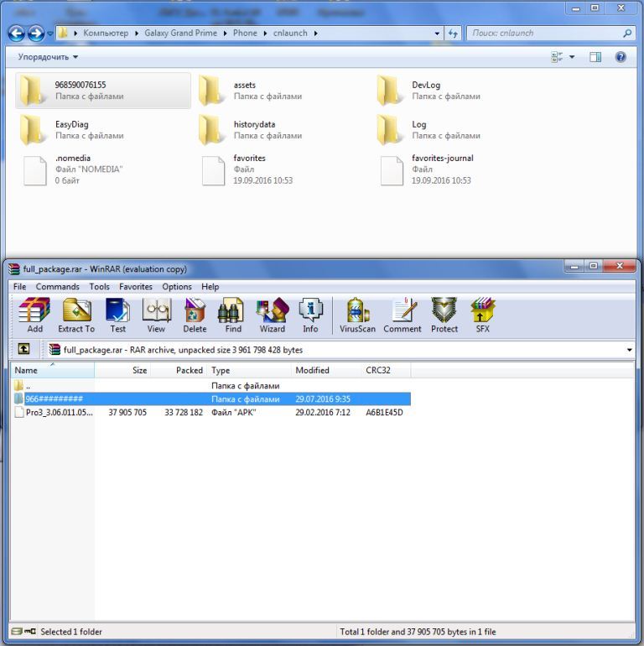This screenshot has width=644, height=646.
Task: Select the historydata folder
Action: 252,130
